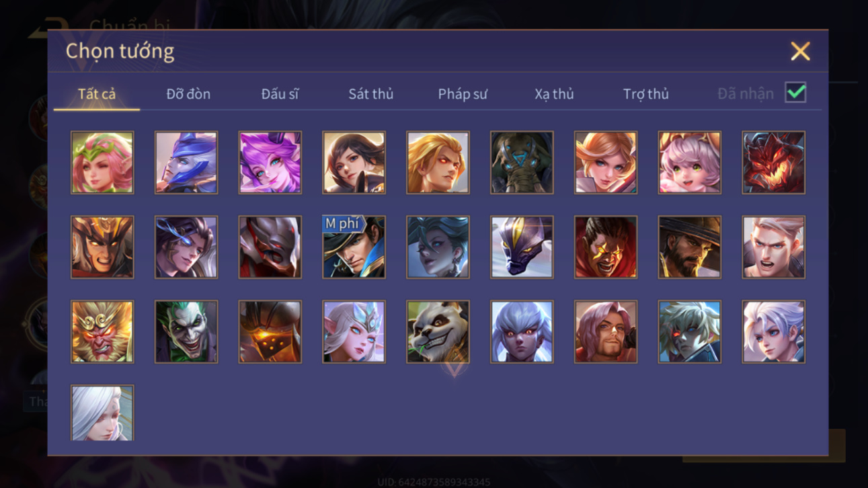Pick the panda hero portrait
The width and height of the screenshot is (868, 488).
[x=438, y=332]
